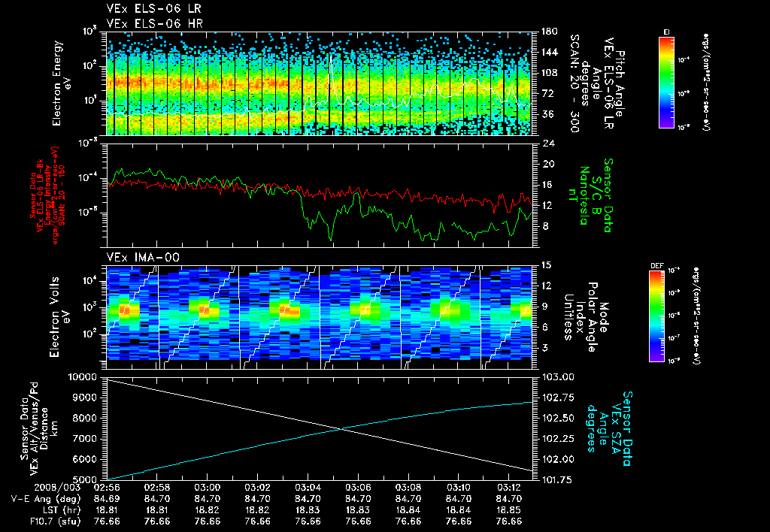Click the tall white pitch-angle spike peak
This screenshot has height=532, width=770.
[x=331, y=56]
